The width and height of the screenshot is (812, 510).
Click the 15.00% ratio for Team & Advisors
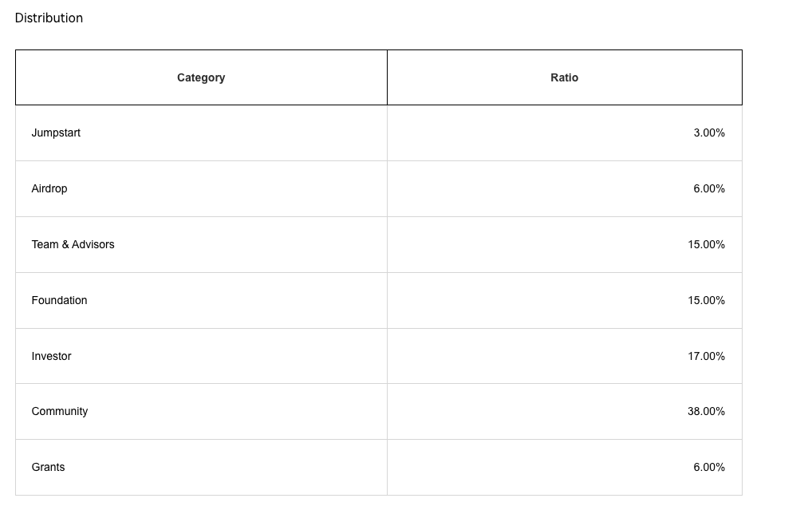tap(706, 244)
